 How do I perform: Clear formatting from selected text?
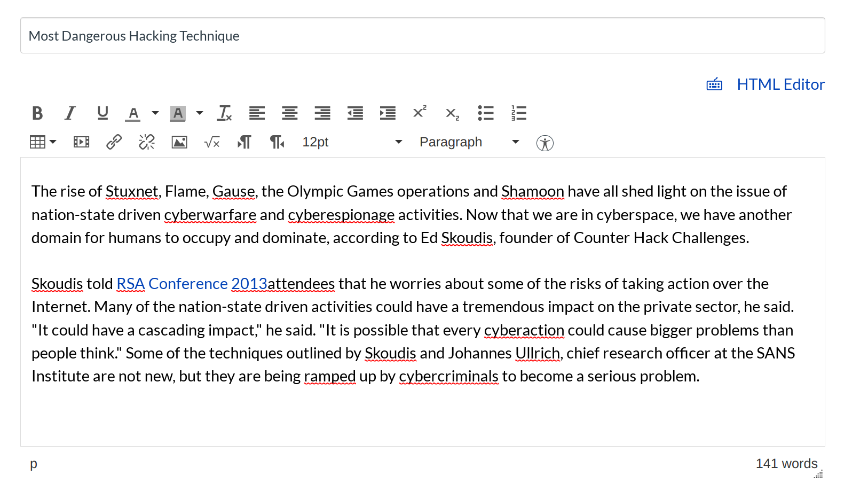point(225,113)
